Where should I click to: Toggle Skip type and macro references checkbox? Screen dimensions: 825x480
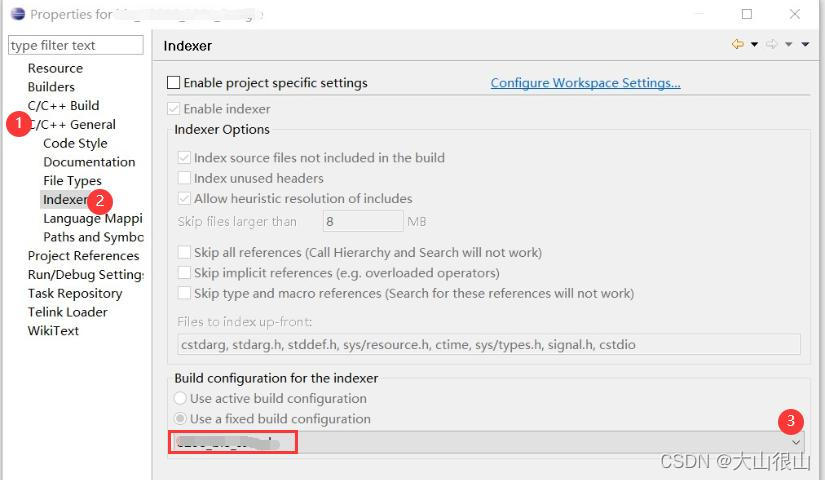tap(184, 293)
